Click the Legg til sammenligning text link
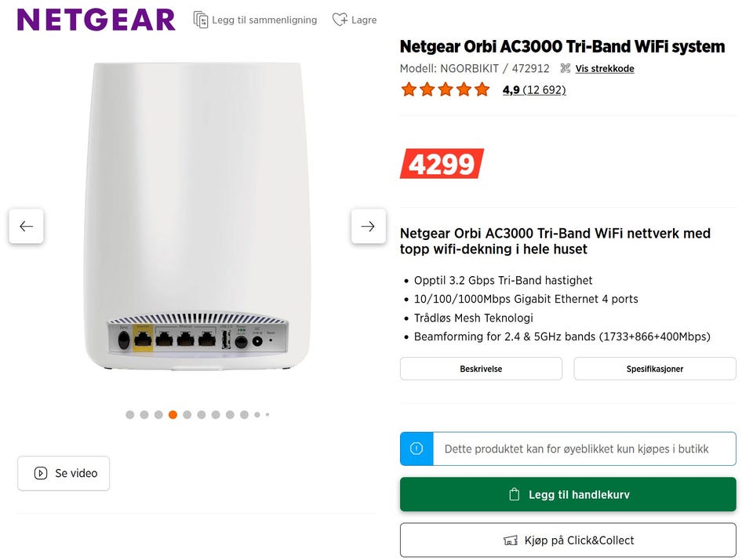Image resolution: width=753 pixels, height=560 pixels. [x=264, y=20]
